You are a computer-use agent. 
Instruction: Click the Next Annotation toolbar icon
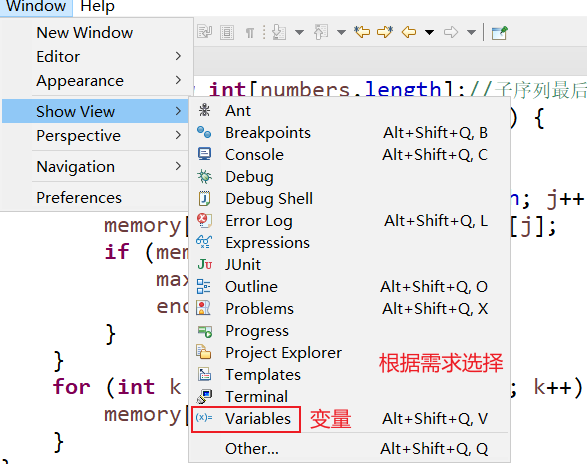(279, 32)
